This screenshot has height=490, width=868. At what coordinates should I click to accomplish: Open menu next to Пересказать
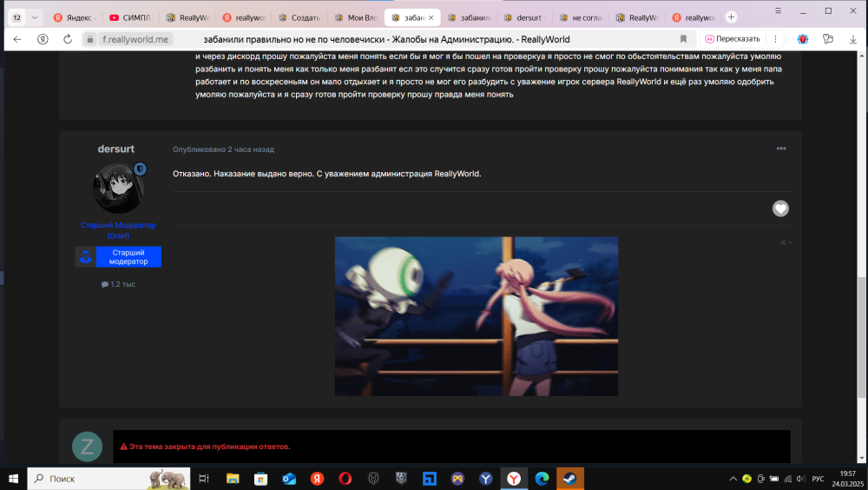tap(775, 39)
